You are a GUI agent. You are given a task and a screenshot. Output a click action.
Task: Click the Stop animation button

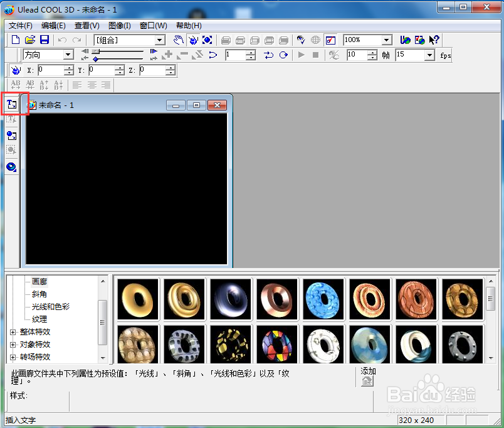(316, 55)
